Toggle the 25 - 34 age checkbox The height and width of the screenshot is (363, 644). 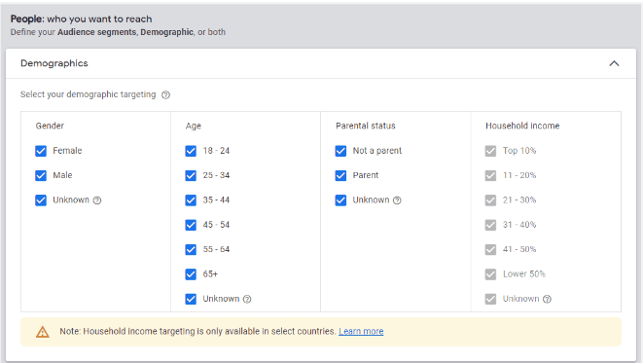pos(191,175)
